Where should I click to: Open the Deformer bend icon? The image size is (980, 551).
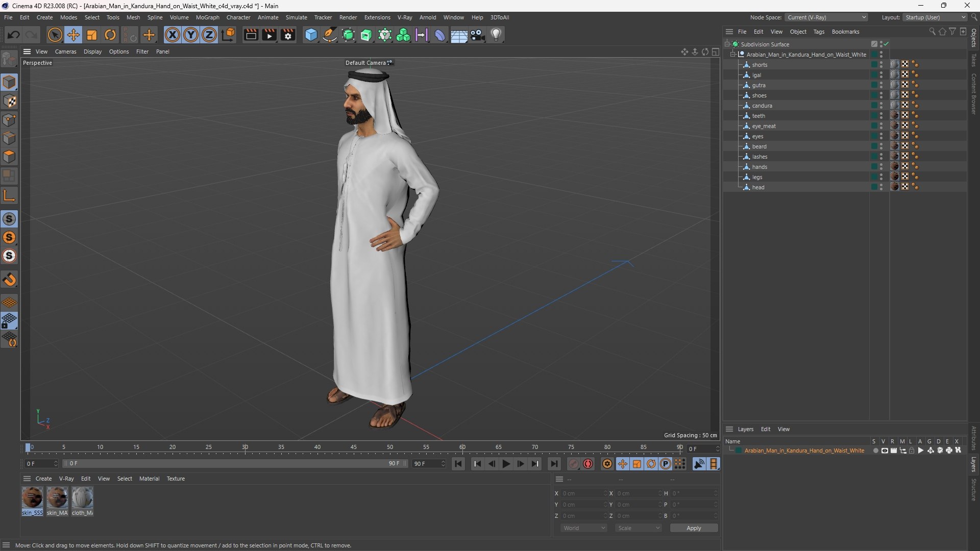[440, 35]
